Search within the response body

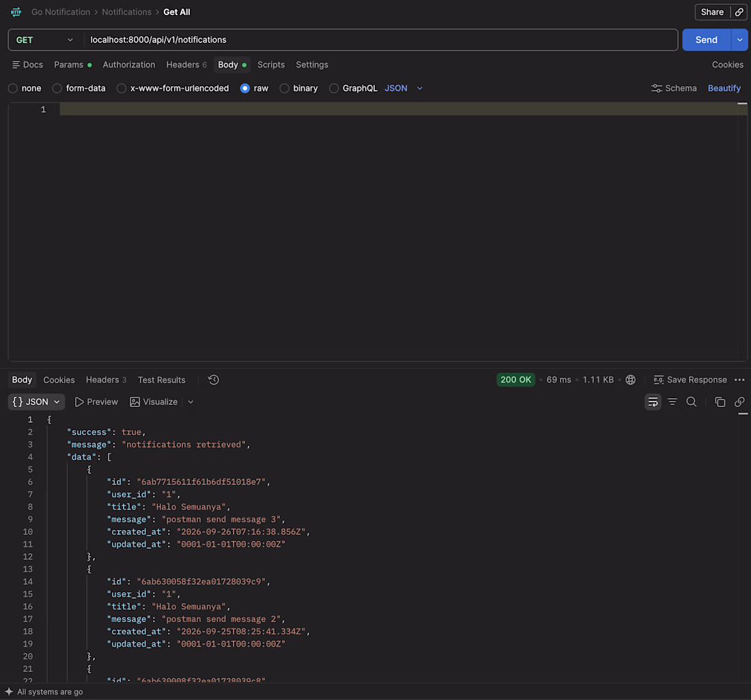click(692, 402)
